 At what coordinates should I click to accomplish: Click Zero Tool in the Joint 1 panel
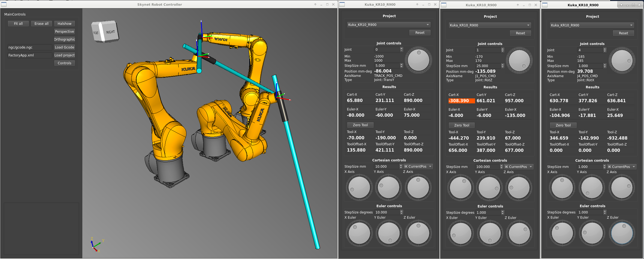(x=462, y=125)
